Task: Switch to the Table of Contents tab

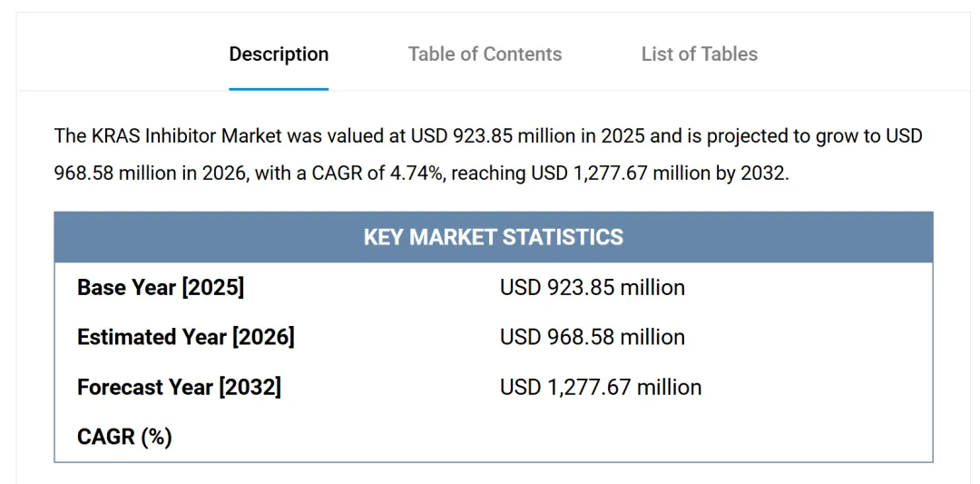Action: tap(485, 54)
